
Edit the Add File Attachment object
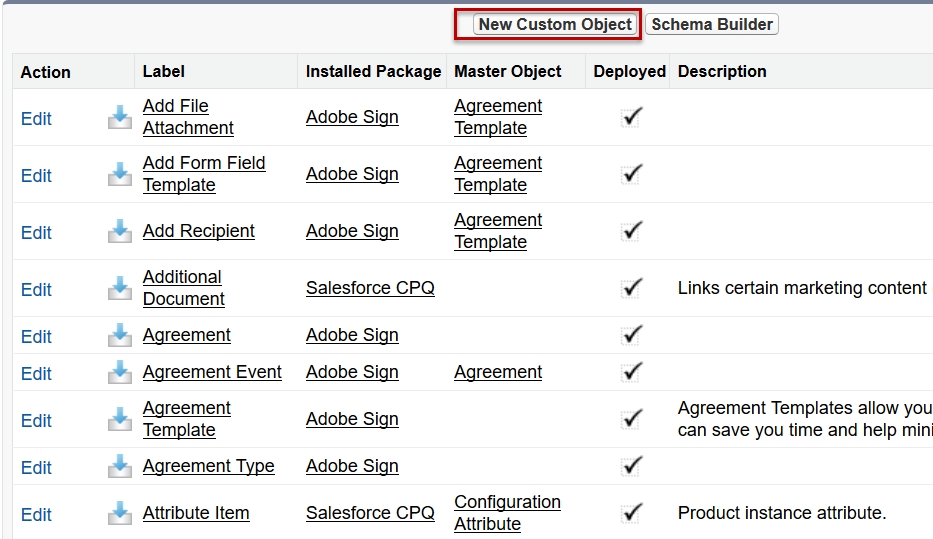coord(36,118)
